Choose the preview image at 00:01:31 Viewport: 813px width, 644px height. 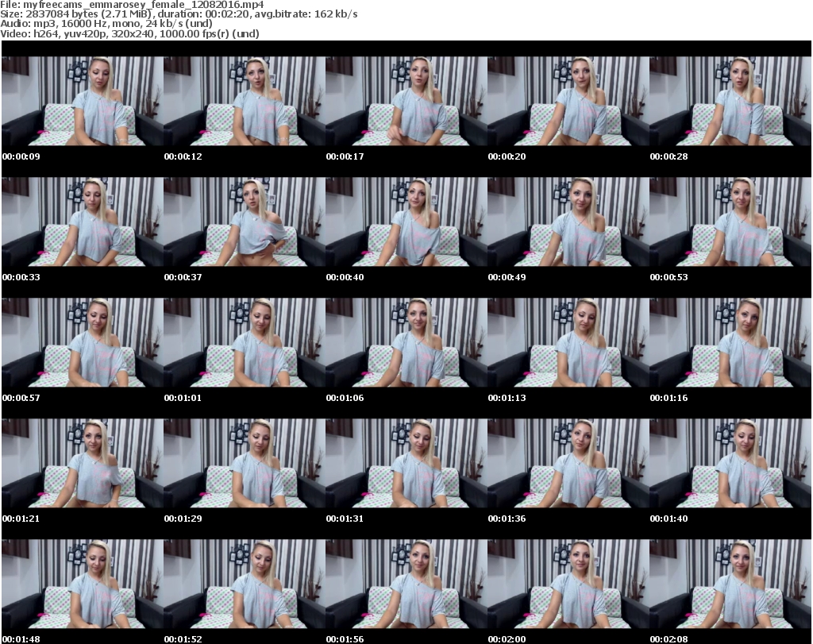pos(406,464)
